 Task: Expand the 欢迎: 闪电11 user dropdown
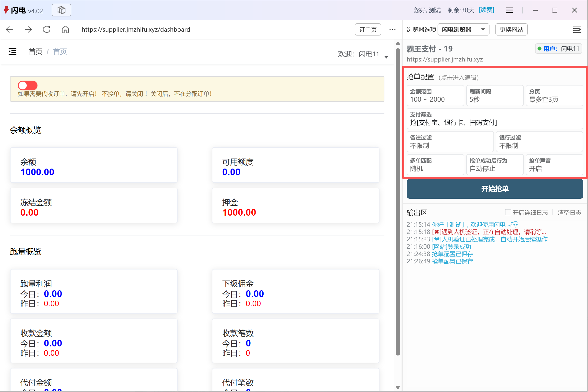(x=386, y=57)
